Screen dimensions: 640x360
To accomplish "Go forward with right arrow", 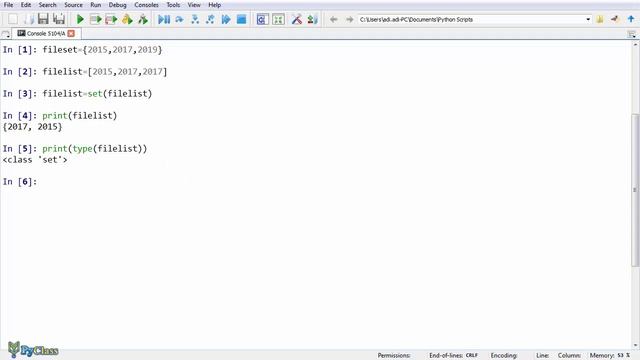I will point(349,19).
